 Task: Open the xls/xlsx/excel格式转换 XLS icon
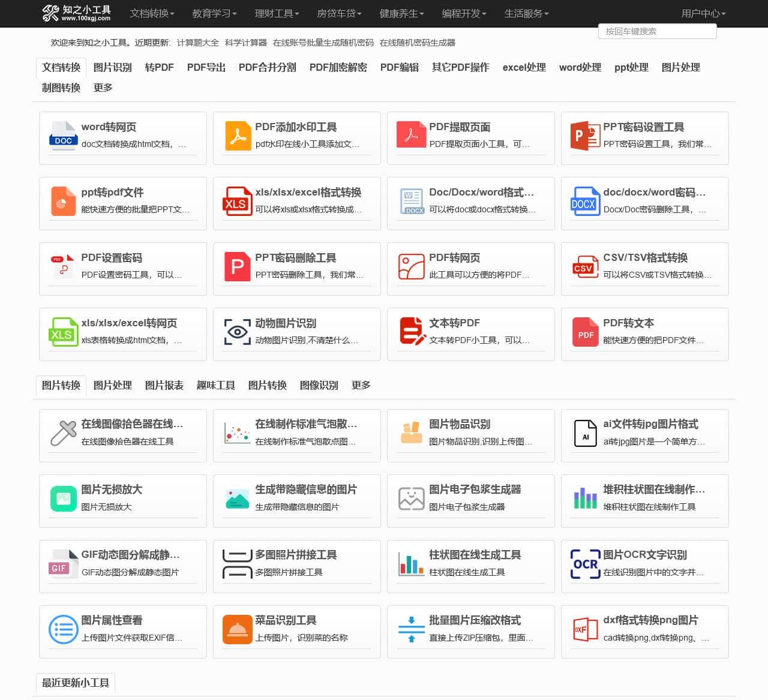click(x=237, y=202)
